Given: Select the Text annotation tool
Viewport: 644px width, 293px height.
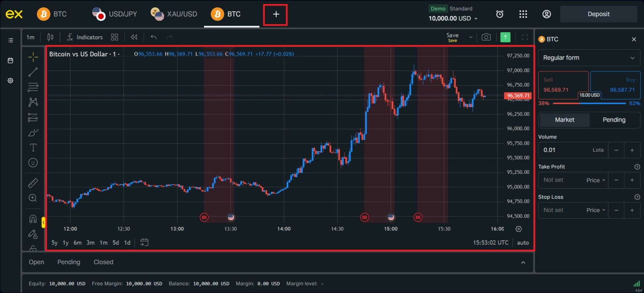Looking at the screenshot, I should point(33,148).
